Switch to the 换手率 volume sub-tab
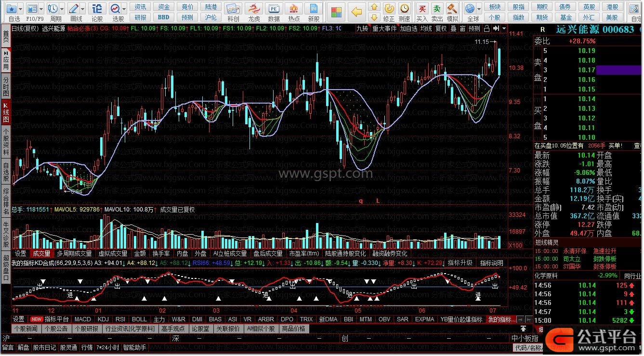Image resolution: width=644 pixels, height=356 pixels. click(161, 253)
